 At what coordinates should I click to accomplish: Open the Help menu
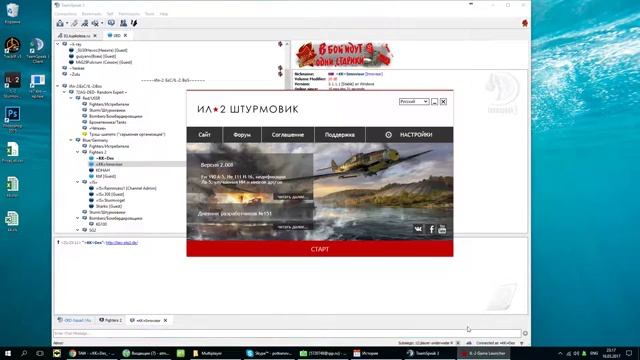click(x=164, y=14)
